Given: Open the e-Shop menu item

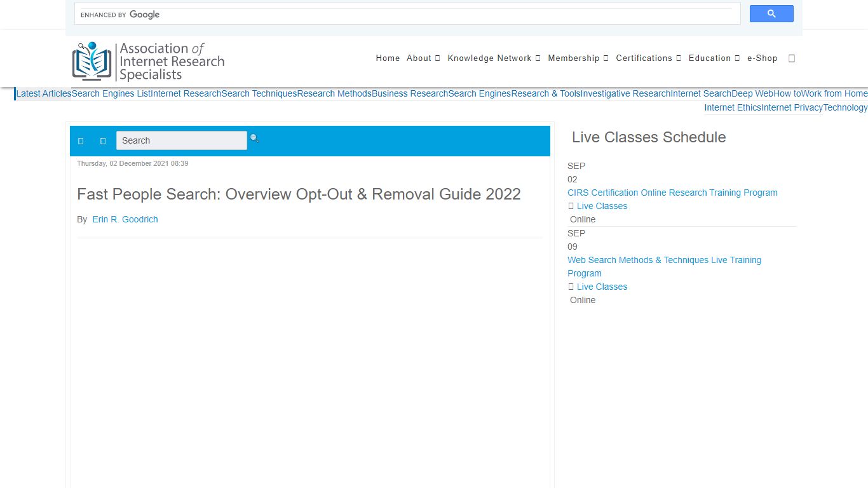Looking at the screenshot, I should [763, 58].
